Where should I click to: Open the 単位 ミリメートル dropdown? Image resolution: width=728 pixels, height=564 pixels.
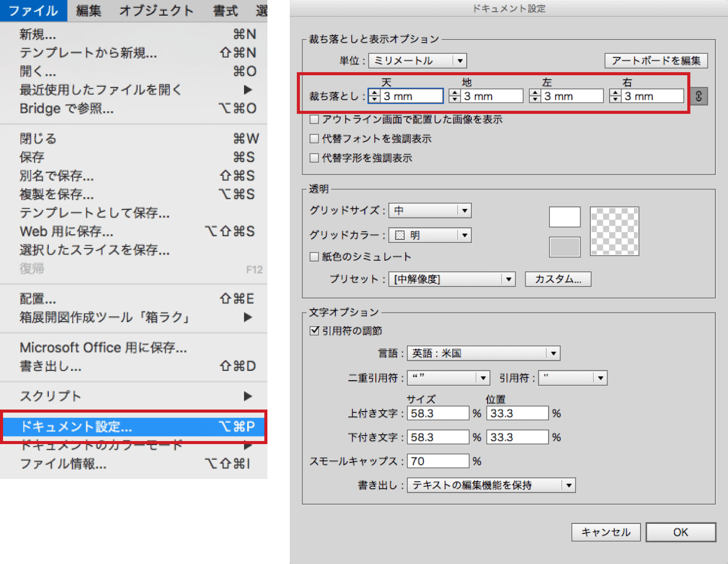tap(417, 61)
